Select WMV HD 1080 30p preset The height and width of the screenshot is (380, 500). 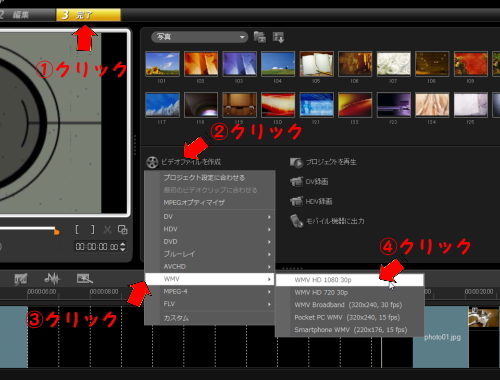350,280
